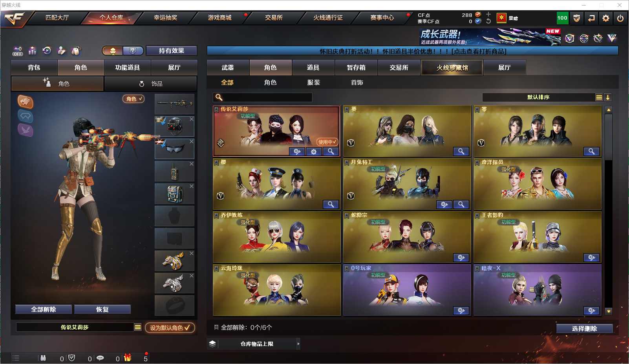629x364 pixels.
Task: Click the 全部解除 button
Action: pyautogui.click(x=44, y=309)
